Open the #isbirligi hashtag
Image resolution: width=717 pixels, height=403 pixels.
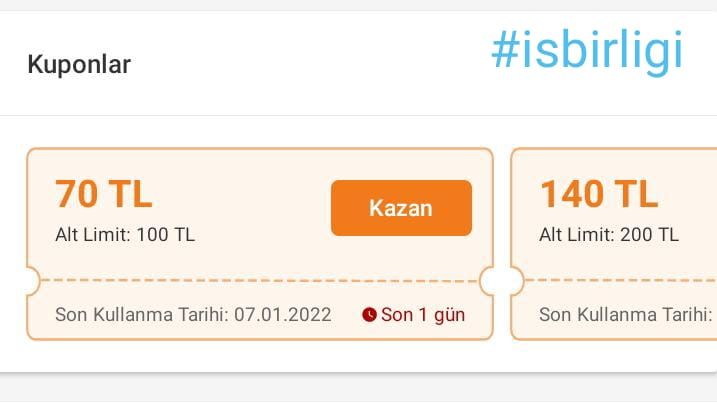click(587, 51)
